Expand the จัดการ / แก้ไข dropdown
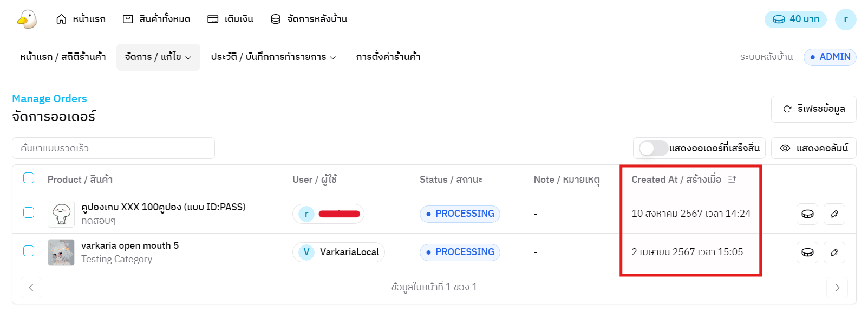Screen dimensions: 868x319 point(158,57)
